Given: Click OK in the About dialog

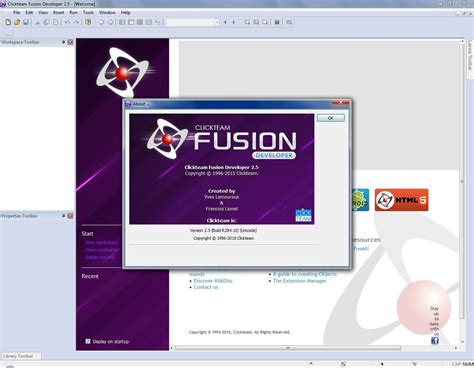Looking at the screenshot, I should [330, 118].
